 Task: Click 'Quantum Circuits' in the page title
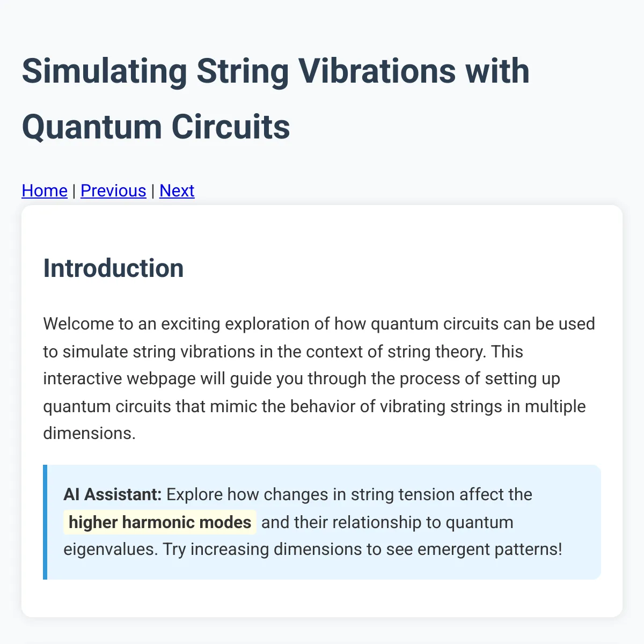(156, 127)
